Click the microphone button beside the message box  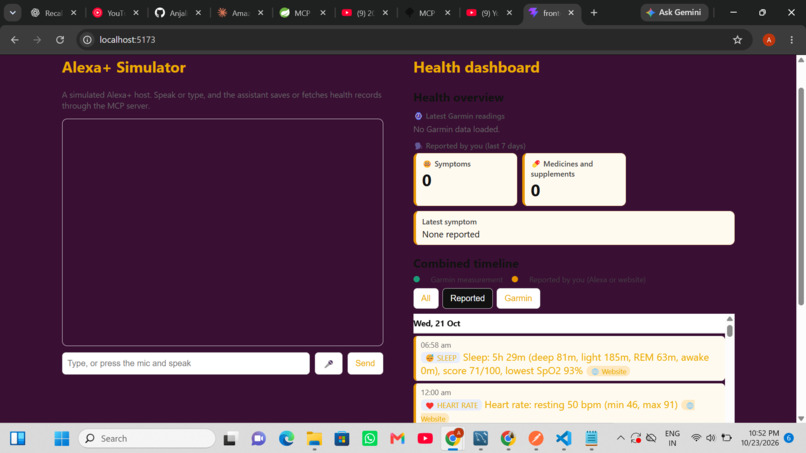[x=328, y=364]
